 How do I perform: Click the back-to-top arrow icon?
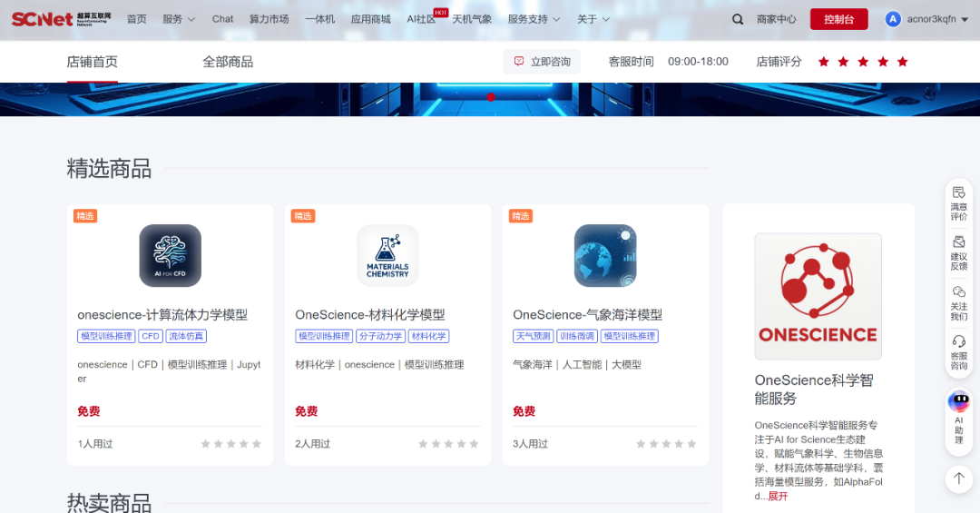(959, 478)
